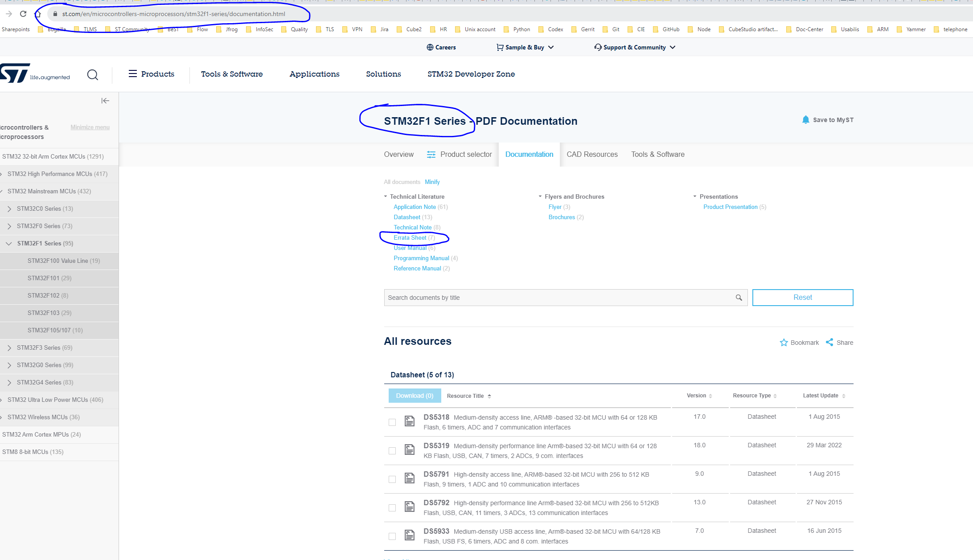Click the Bookmark star icon
The height and width of the screenshot is (560, 973).
point(784,343)
